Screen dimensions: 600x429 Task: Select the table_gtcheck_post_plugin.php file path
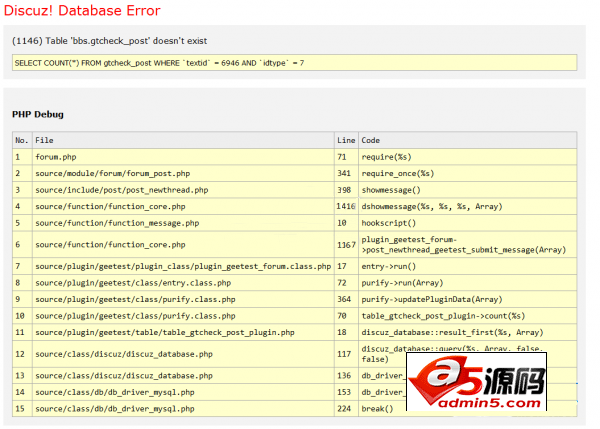[x=164, y=331]
